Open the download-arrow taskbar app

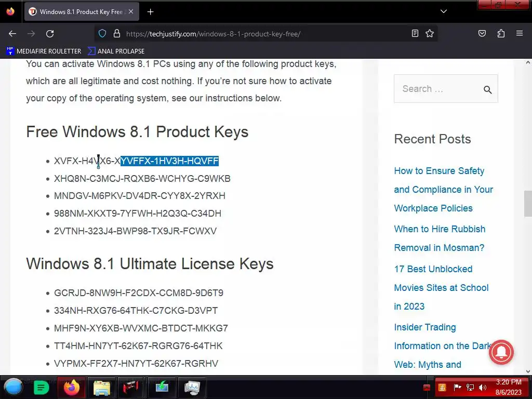click(x=162, y=387)
